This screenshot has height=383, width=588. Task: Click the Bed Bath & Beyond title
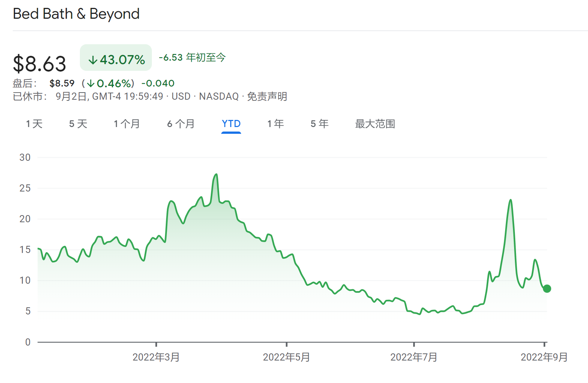[76, 14]
